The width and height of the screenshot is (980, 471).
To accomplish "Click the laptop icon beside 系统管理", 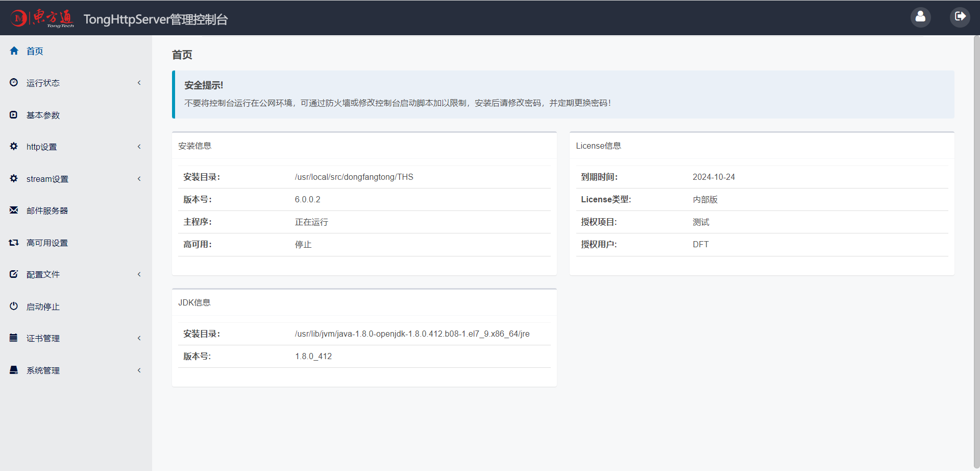I will pos(14,370).
